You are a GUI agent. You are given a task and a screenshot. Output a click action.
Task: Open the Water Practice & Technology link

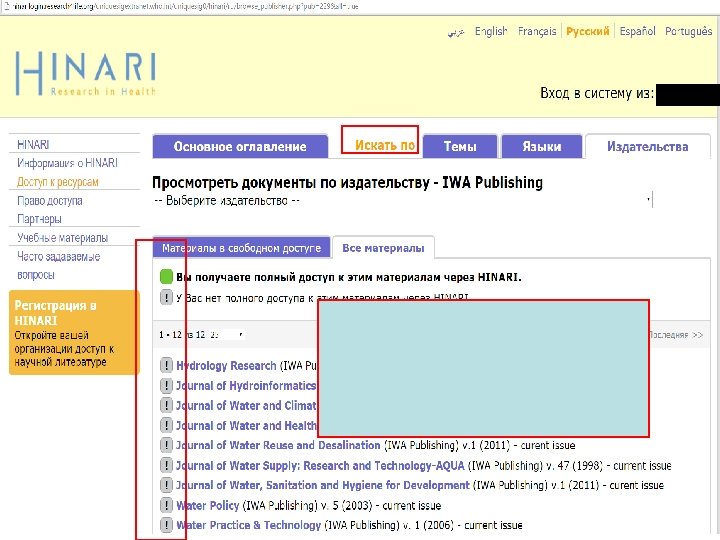click(x=248, y=525)
